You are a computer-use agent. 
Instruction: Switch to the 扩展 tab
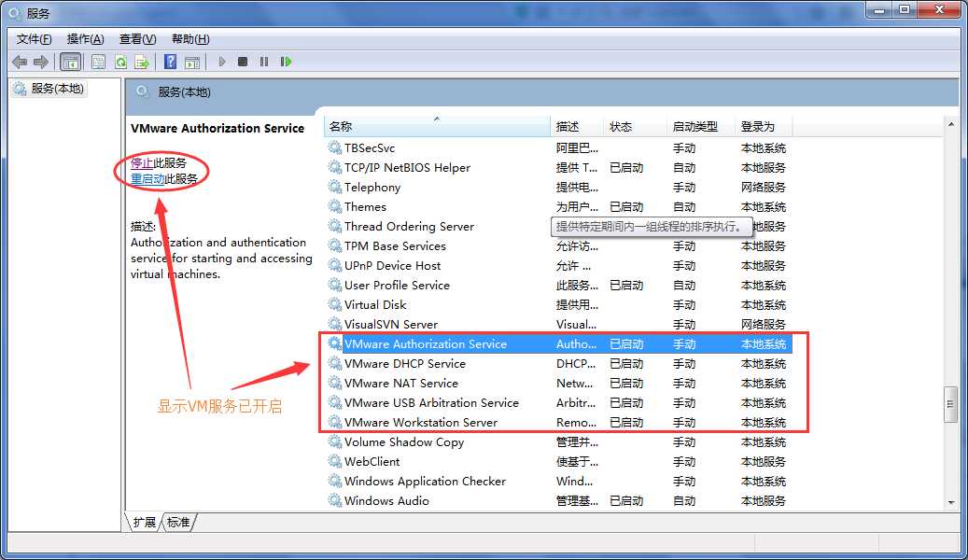click(x=145, y=523)
